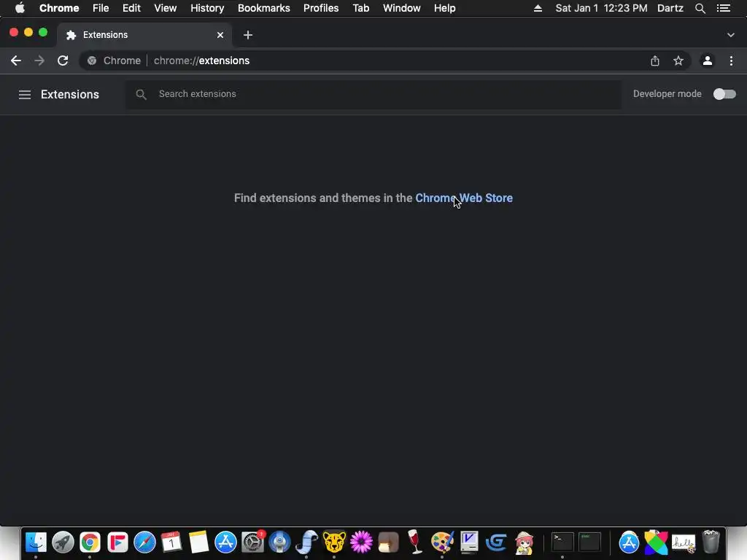747x560 pixels.
Task: Open the paint palette app in Dock
Action: 442,542
